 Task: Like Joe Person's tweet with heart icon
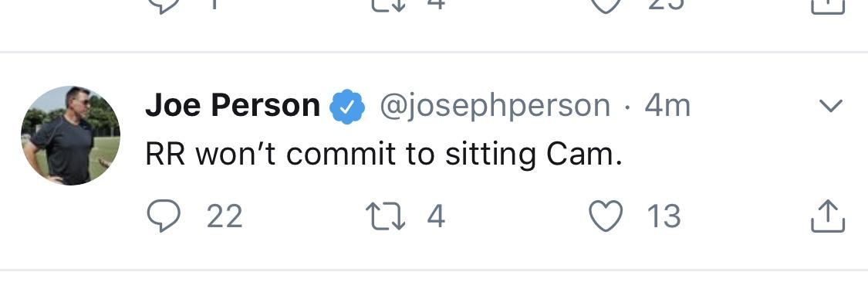[x=606, y=216]
